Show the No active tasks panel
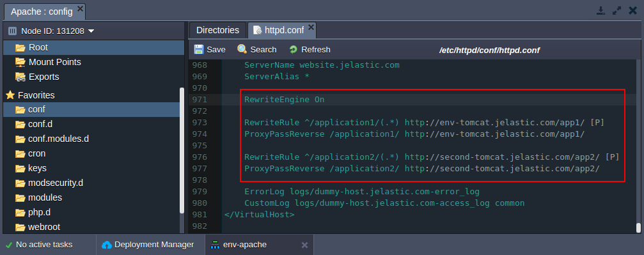The height and width of the screenshot is (255, 644). click(x=40, y=245)
